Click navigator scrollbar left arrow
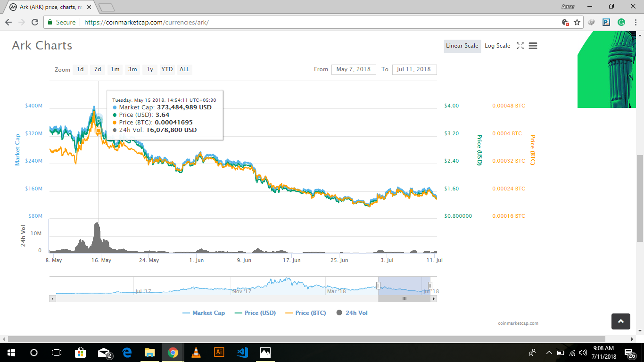Screen dimensions: 644x362 tap(52, 298)
